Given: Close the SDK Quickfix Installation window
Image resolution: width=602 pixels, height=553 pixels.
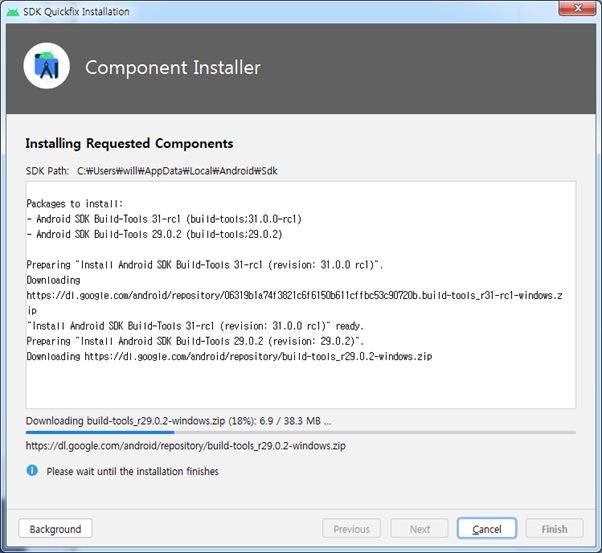Looking at the screenshot, I should tap(577, 8).
